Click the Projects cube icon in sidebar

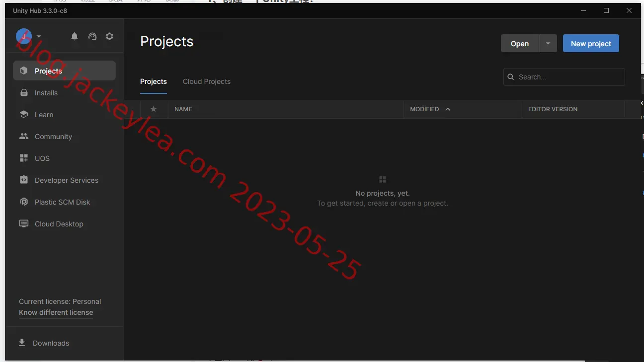coord(24,71)
